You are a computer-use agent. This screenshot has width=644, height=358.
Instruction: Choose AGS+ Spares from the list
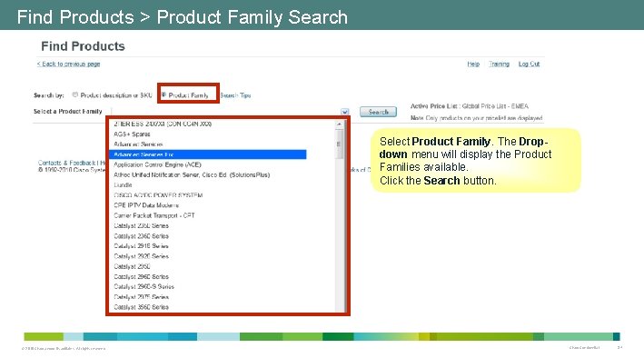click(x=132, y=134)
